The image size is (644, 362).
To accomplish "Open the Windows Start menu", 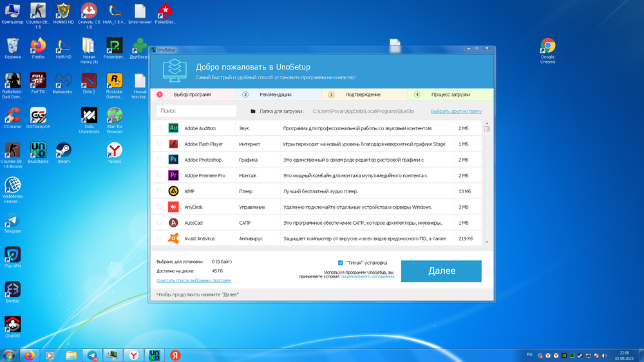I will click(10, 355).
